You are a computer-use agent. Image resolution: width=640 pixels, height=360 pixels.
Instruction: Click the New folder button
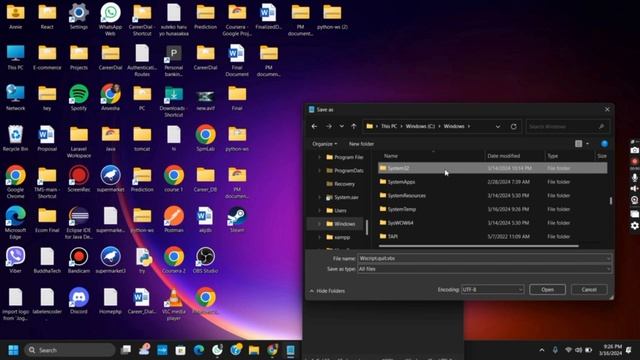361,144
